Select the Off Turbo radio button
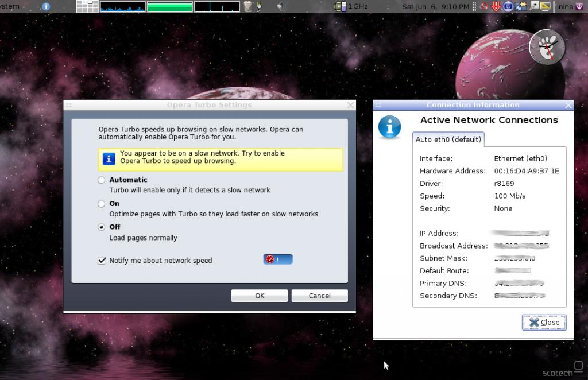This screenshot has height=380, width=588. click(101, 227)
